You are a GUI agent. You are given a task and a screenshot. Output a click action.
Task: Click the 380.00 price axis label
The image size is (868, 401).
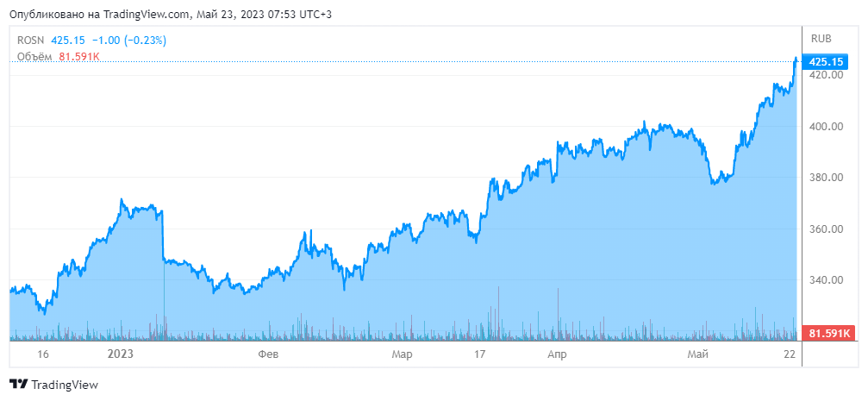(x=826, y=178)
